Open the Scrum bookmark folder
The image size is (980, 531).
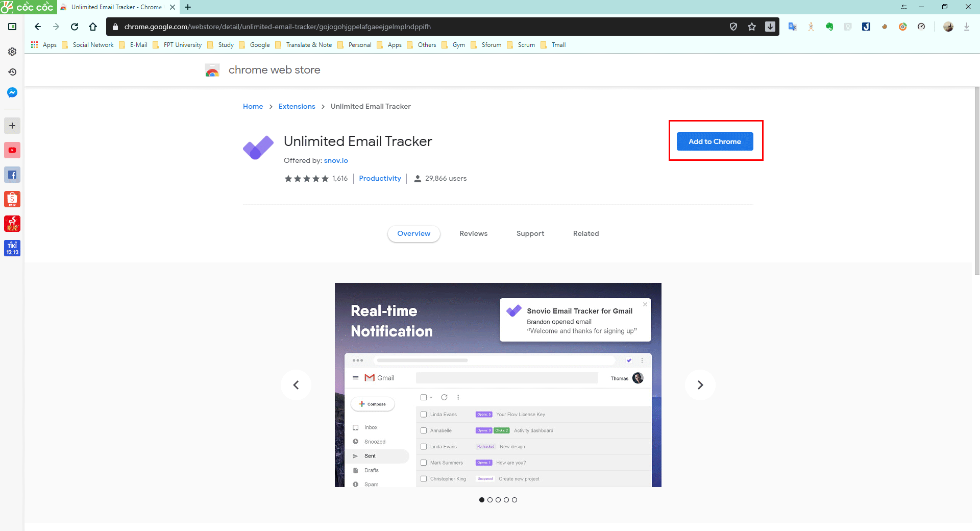click(521, 45)
